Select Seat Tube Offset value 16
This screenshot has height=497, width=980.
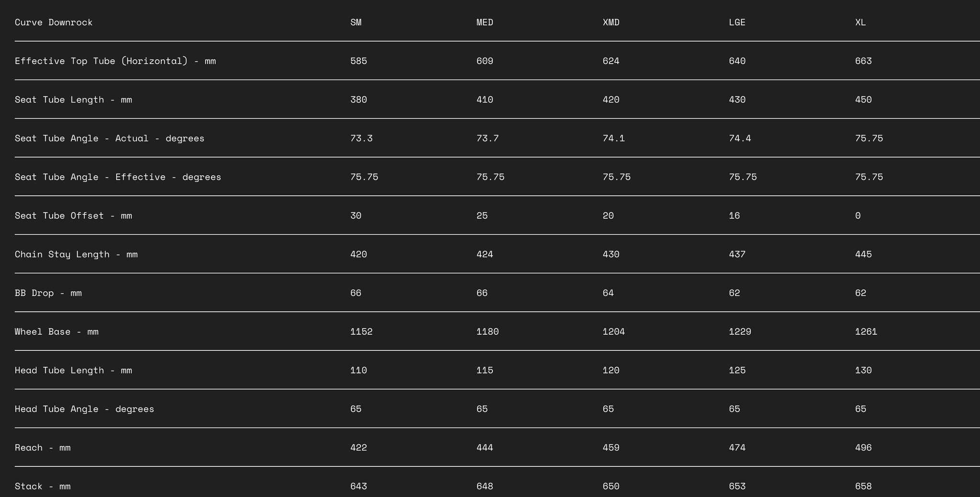(735, 216)
